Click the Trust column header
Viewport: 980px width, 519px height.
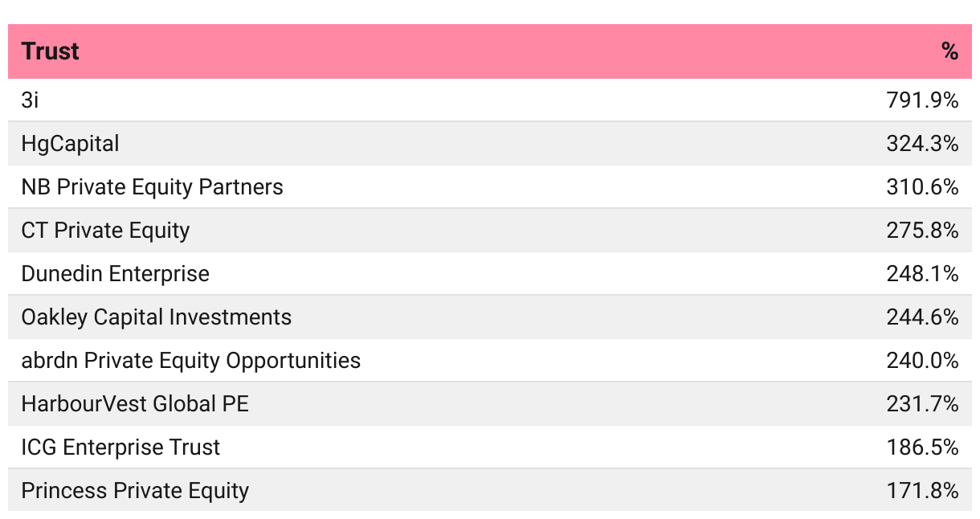[x=50, y=51]
